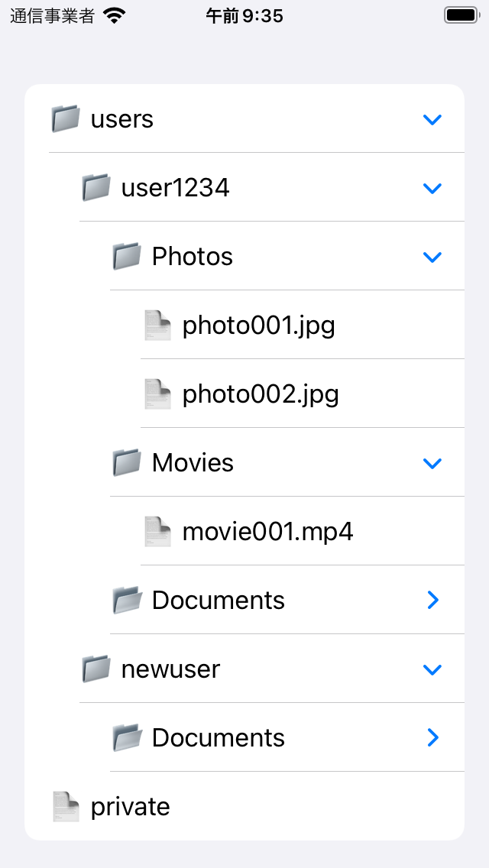Click the Photos folder icon
Image resolution: width=489 pixels, height=868 pixels.
[127, 256]
